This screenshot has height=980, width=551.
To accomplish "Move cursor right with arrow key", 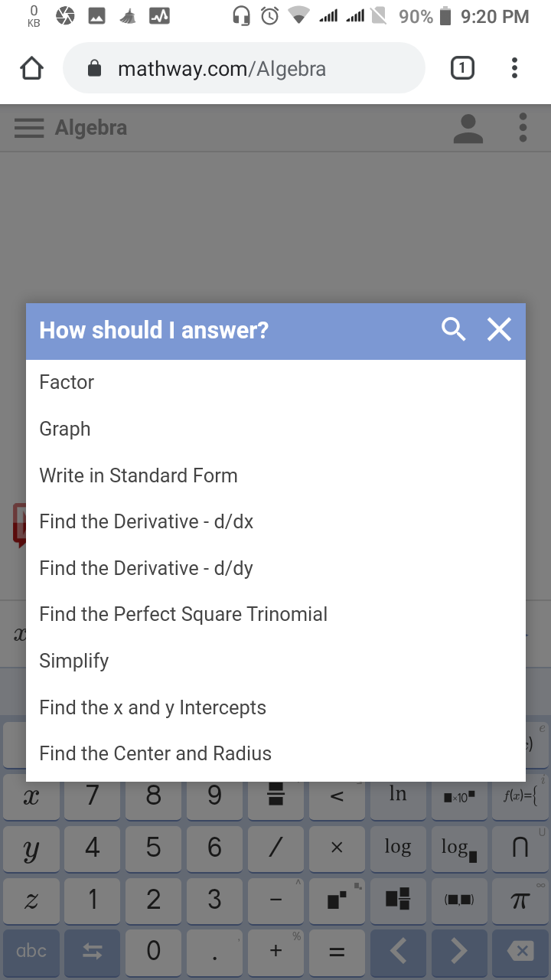I will [458, 951].
